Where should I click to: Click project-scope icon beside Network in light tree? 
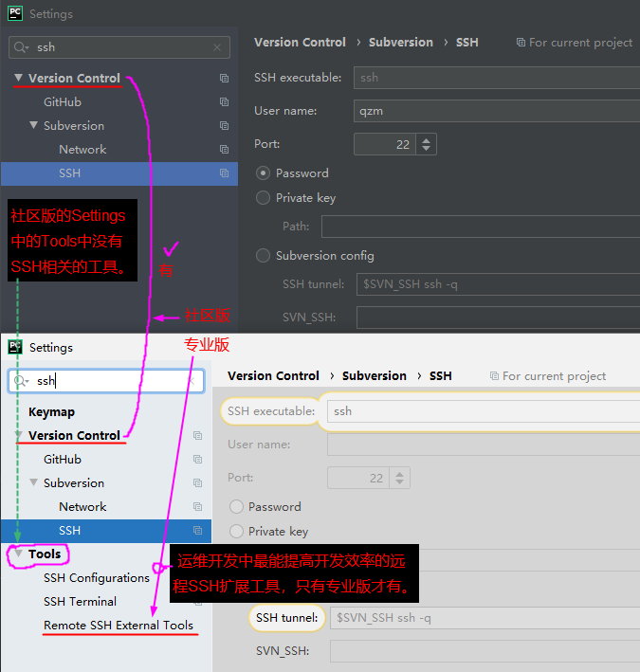pyautogui.click(x=197, y=506)
